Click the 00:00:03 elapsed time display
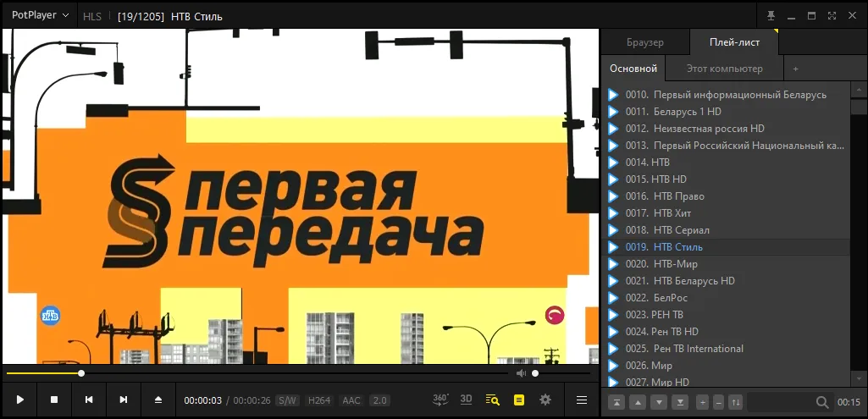 pos(202,400)
